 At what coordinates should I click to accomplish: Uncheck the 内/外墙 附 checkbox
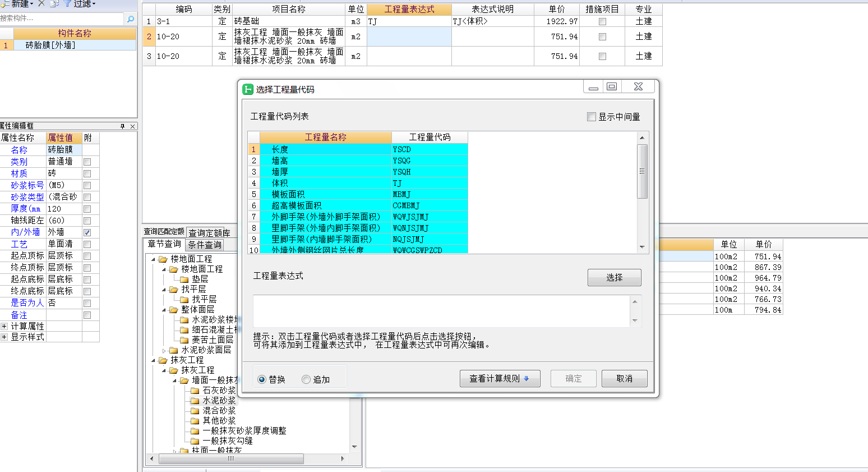[87, 232]
